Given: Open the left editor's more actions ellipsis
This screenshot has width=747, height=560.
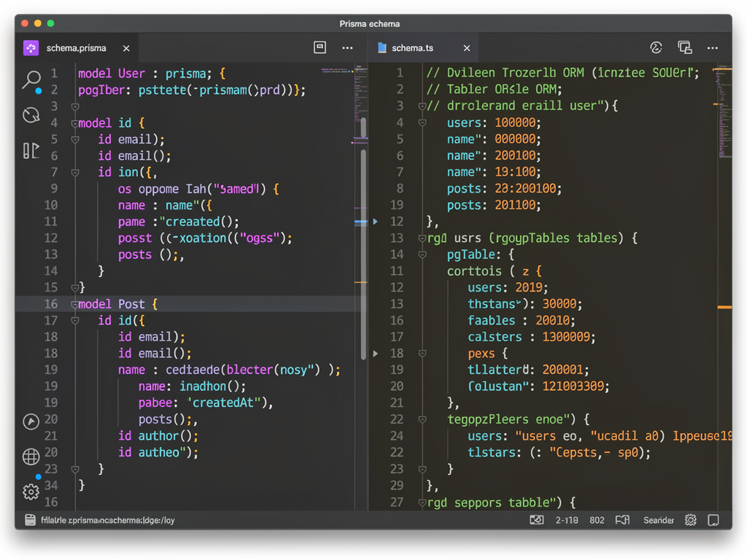Looking at the screenshot, I should tap(347, 48).
